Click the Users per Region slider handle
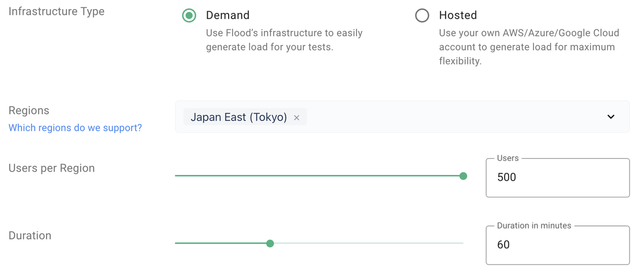The width and height of the screenshot is (644, 279). pyautogui.click(x=463, y=176)
